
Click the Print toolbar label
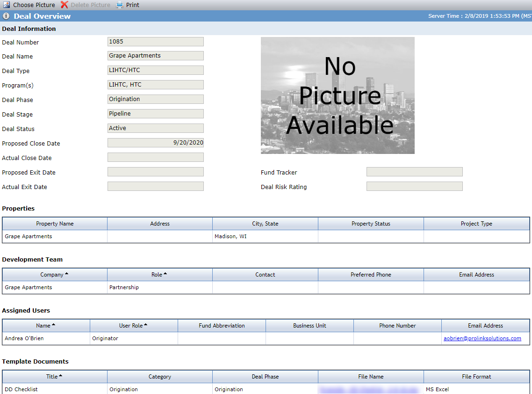point(132,5)
